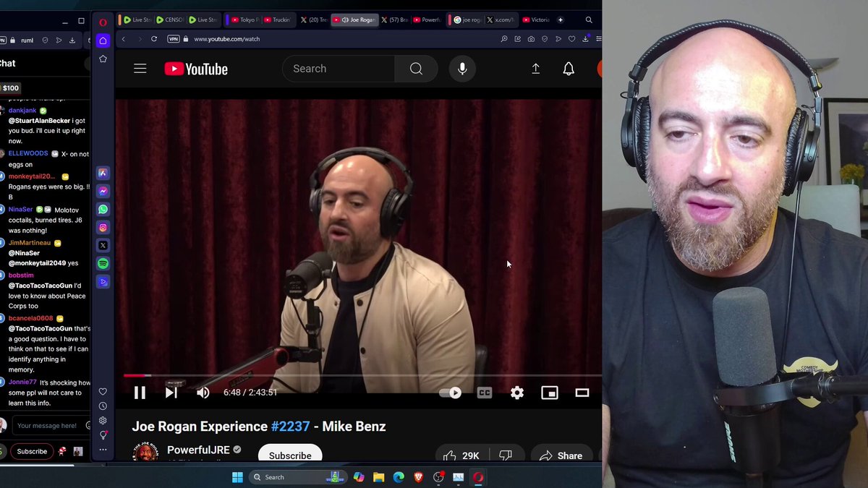Open Opera sidebar settings gear
The height and width of the screenshot is (488, 868).
click(x=103, y=421)
